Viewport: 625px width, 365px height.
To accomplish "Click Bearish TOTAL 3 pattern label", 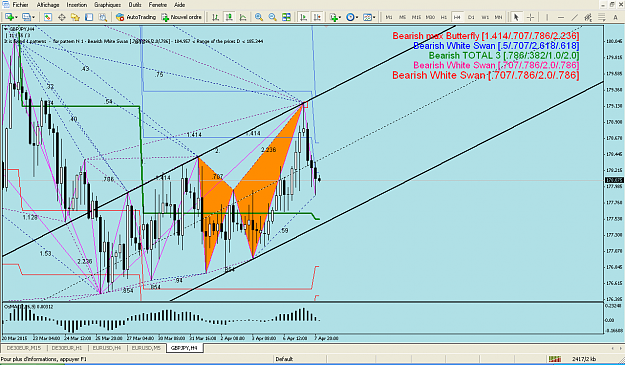I will (504, 55).
